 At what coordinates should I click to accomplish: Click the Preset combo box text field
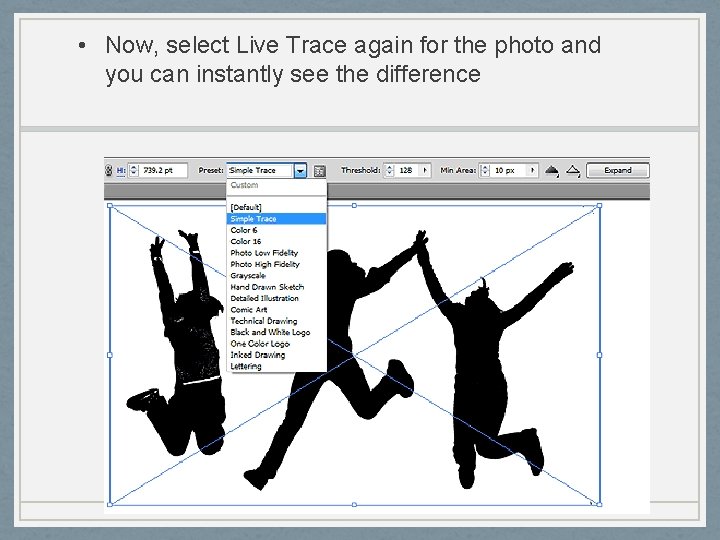259,170
